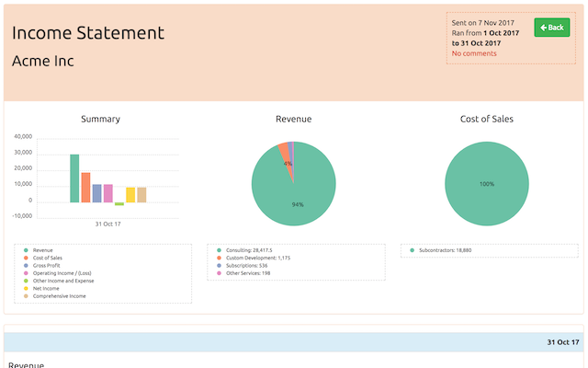Screen dimensions: 588x368
Task: Click the pink Operating Income bar
Action: [x=108, y=193]
